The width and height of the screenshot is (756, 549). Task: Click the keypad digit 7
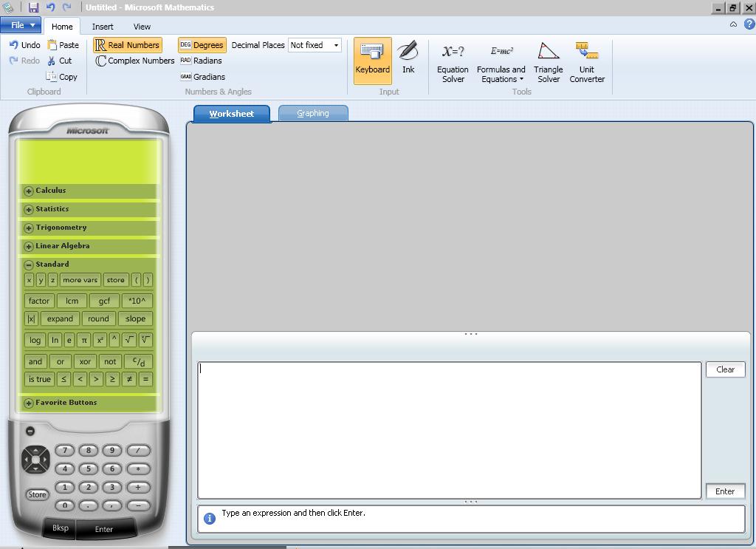65,451
